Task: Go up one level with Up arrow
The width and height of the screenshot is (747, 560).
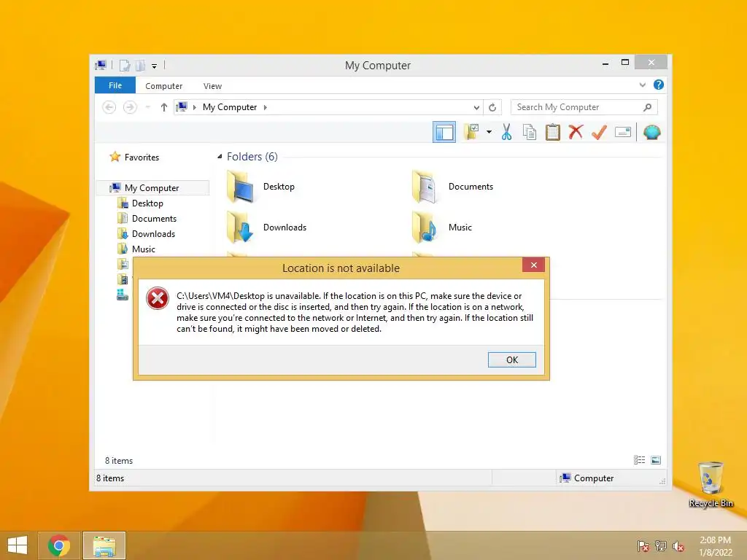Action: tap(164, 107)
